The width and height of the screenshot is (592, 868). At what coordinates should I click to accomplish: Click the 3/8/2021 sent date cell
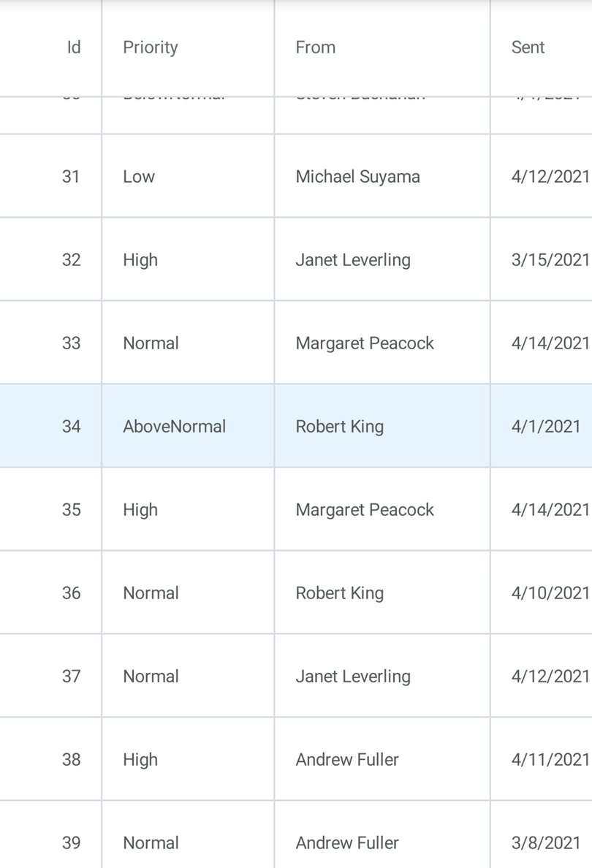click(x=545, y=843)
